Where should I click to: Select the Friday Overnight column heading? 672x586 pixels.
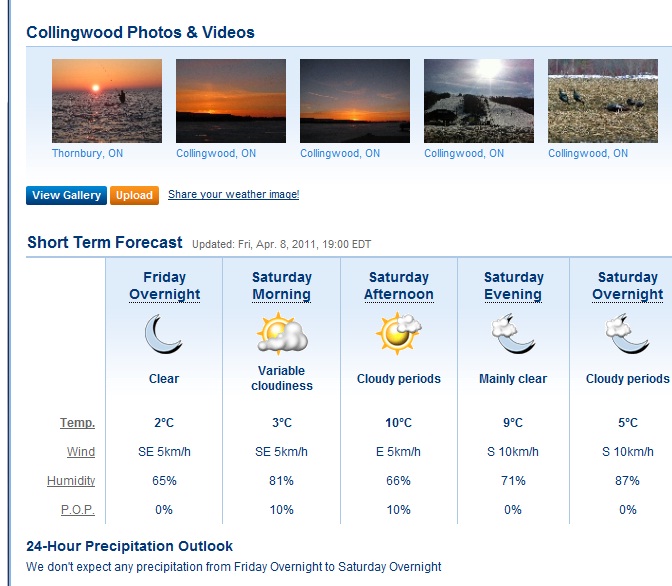pyautogui.click(x=165, y=286)
